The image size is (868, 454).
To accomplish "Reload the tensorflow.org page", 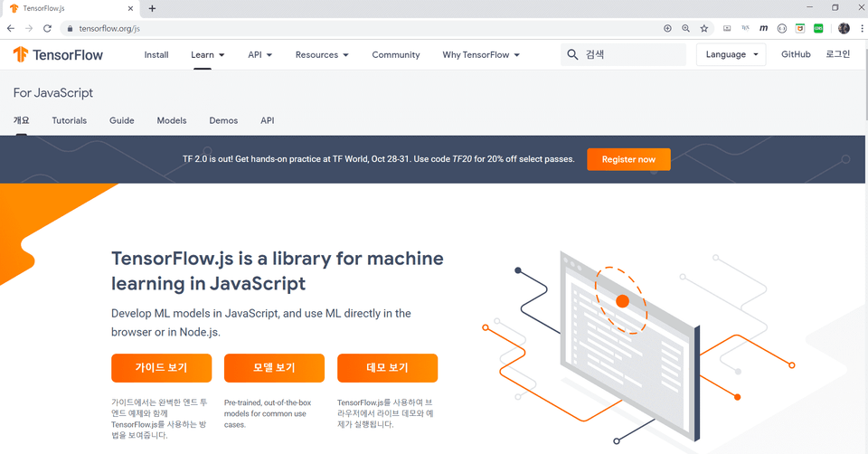I will tap(48, 28).
